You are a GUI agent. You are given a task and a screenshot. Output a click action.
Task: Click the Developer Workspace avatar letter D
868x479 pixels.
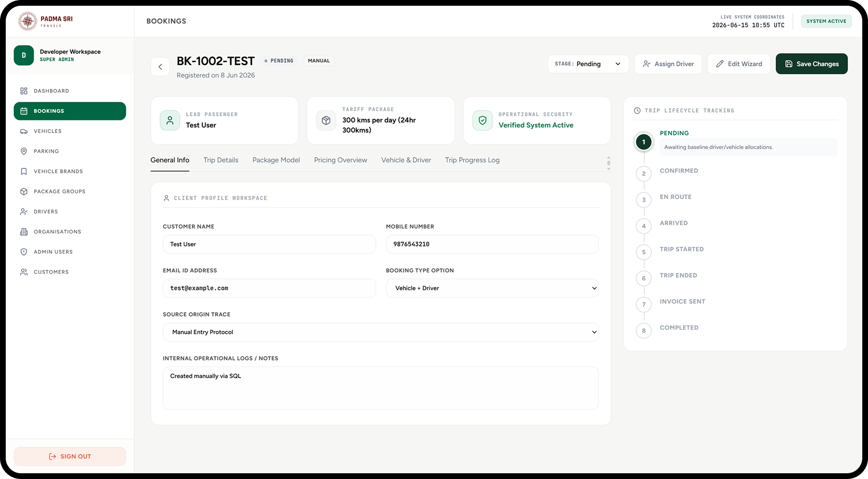[24, 56]
